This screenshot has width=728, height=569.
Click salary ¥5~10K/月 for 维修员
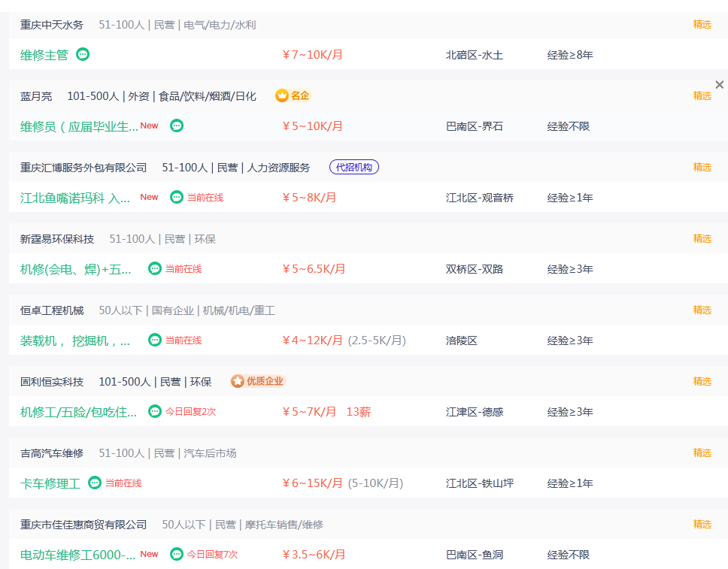click(312, 126)
